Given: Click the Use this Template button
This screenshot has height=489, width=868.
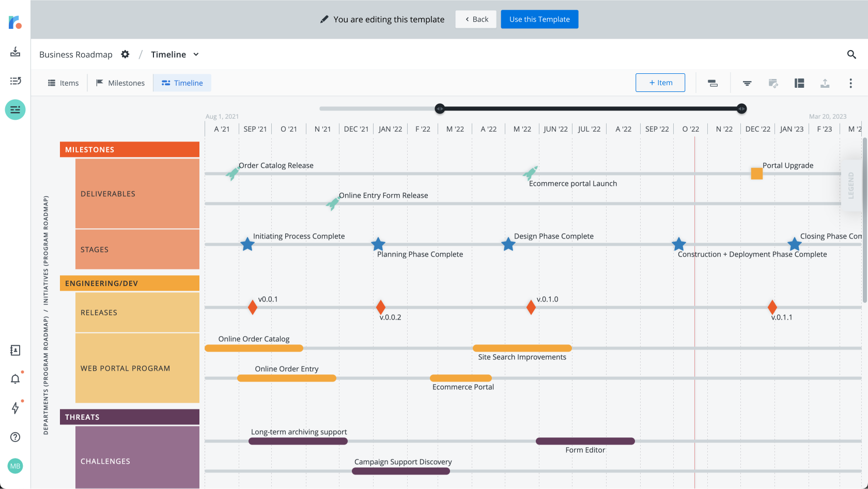Looking at the screenshot, I should click(x=539, y=20).
